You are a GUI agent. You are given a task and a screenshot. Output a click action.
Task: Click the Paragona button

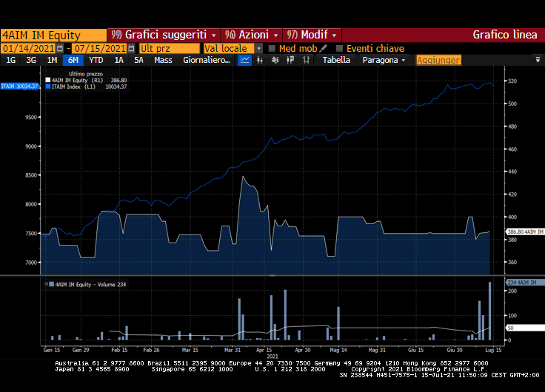click(x=383, y=60)
